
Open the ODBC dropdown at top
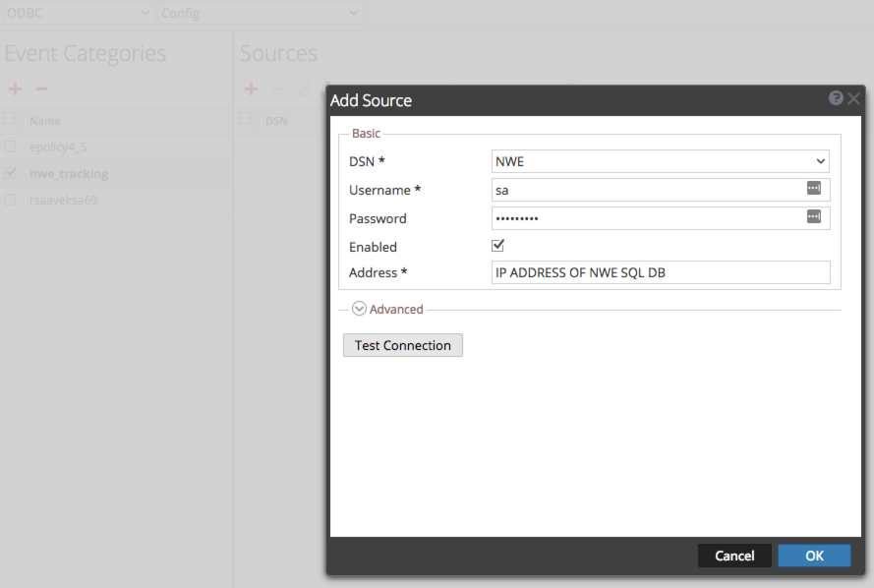tap(78, 13)
